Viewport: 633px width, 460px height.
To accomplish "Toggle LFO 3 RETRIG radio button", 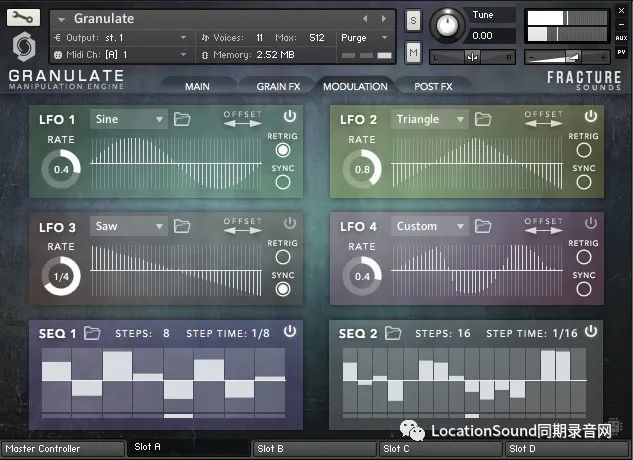I will (283, 257).
